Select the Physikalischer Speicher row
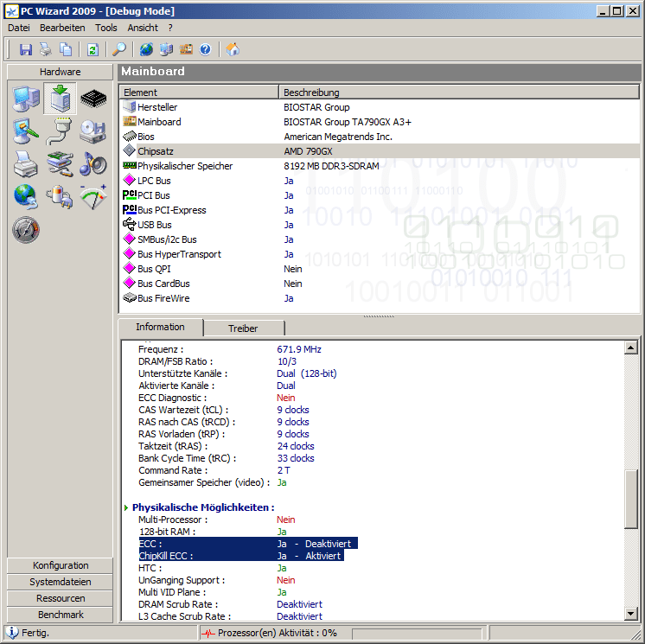Screen dimensions: 664x644 tap(380, 166)
